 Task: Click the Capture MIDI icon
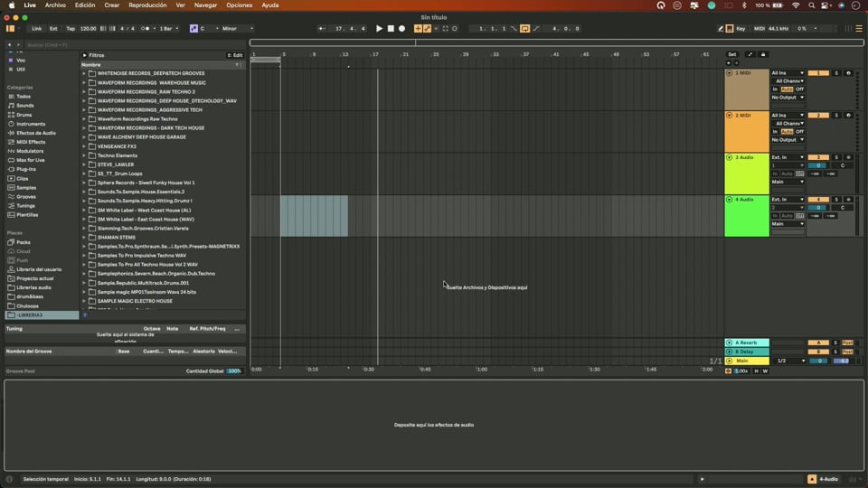(x=445, y=28)
